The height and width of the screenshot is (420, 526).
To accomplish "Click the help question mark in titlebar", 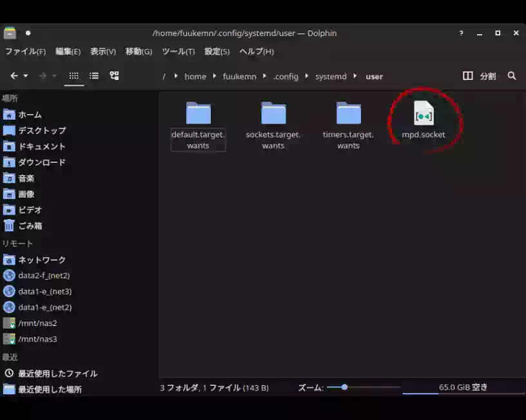I will click(462, 33).
